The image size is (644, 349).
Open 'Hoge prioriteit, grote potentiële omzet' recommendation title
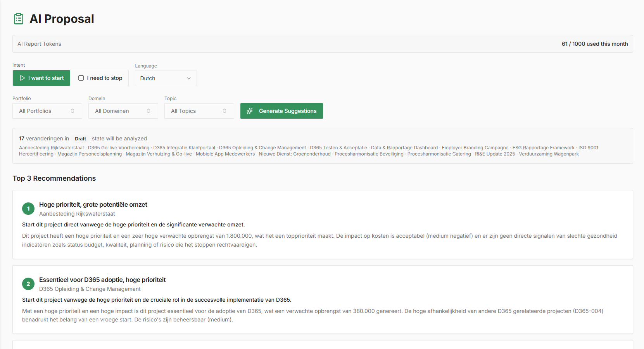[93, 204]
